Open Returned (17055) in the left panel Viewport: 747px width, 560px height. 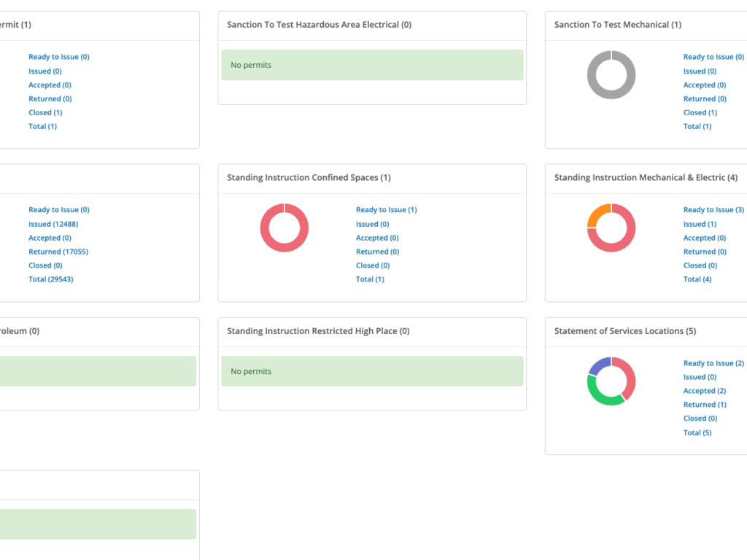click(58, 251)
